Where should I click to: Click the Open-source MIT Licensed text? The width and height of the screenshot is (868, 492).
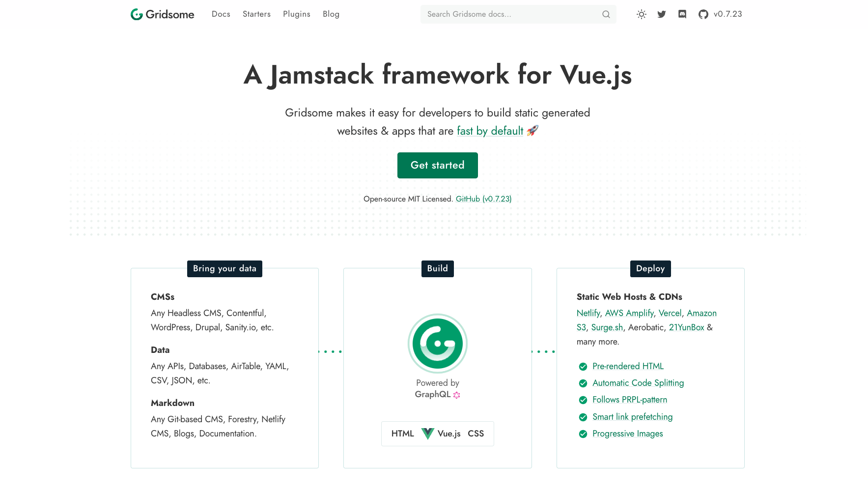(408, 199)
